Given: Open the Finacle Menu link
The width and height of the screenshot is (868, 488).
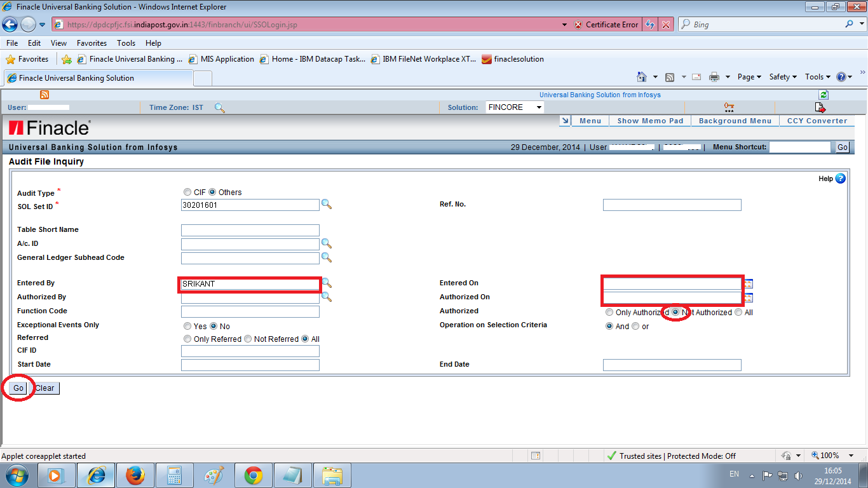Looking at the screenshot, I should tap(590, 121).
